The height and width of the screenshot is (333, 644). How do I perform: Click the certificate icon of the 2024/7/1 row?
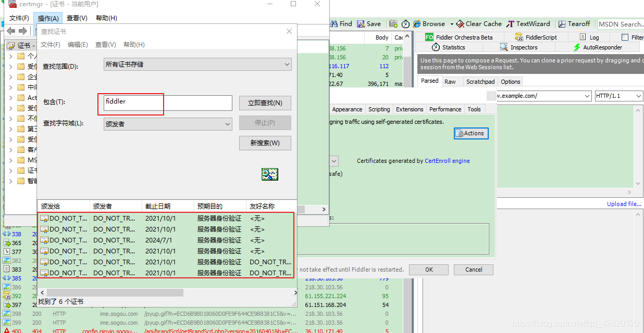click(x=44, y=240)
